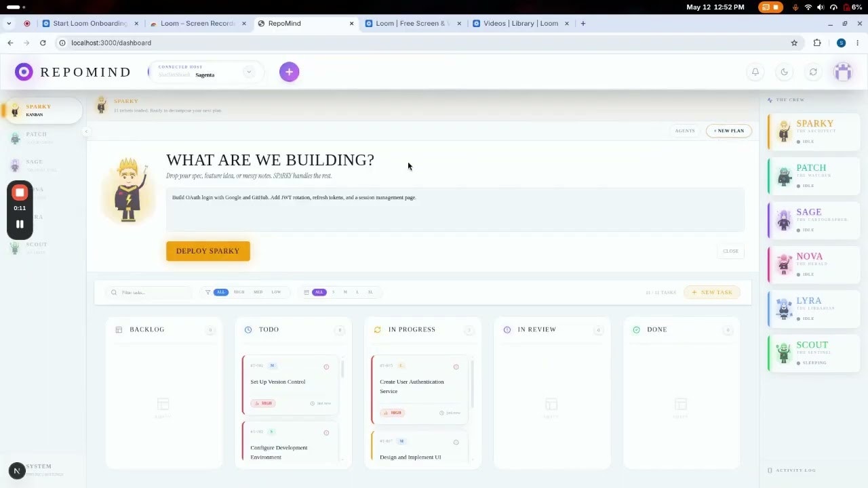Expand the Connected Host dropdown
Viewport: 868px width, 488px height.
tap(249, 72)
